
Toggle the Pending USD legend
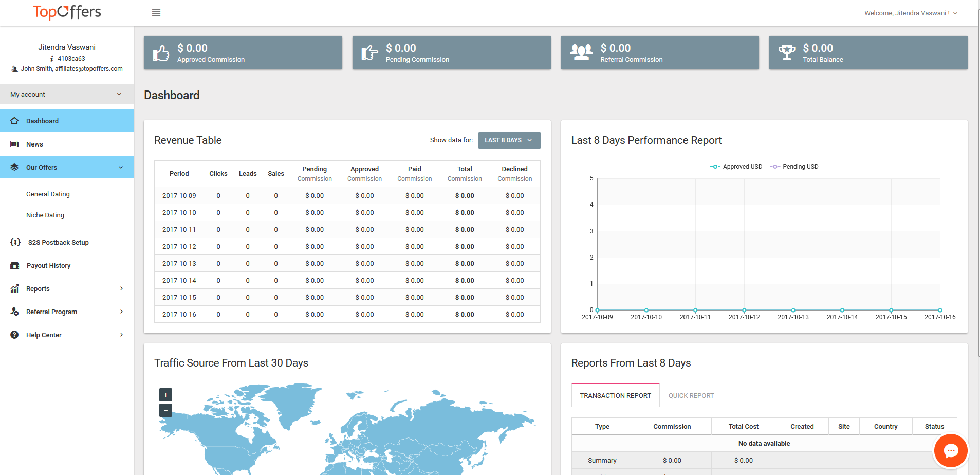point(794,166)
